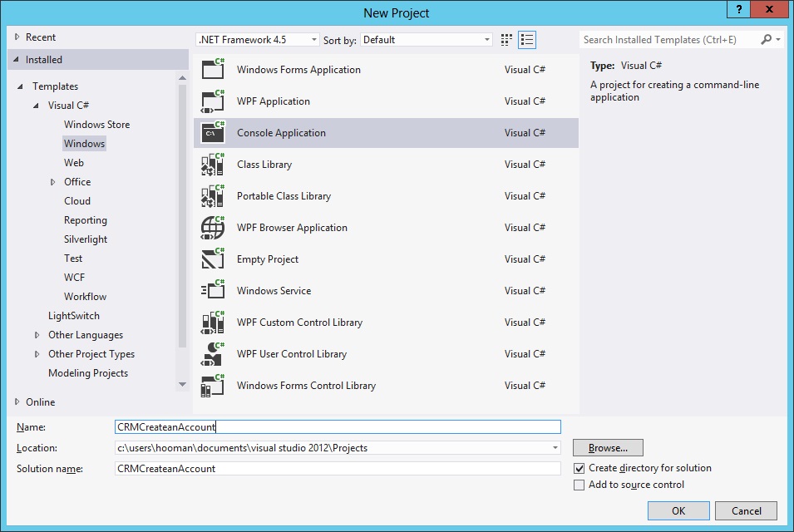Select the LightSwitch category
794x532 pixels.
[x=74, y=316]
